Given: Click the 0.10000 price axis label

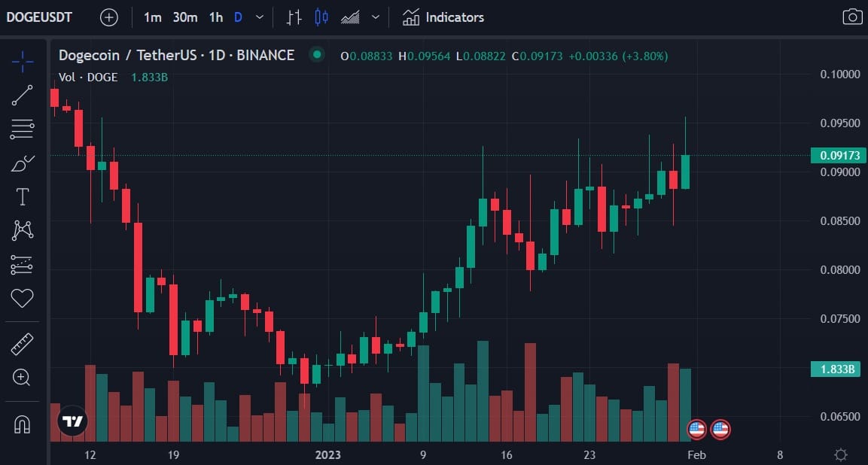Looking at the screenshot, I should click(839, 74).
